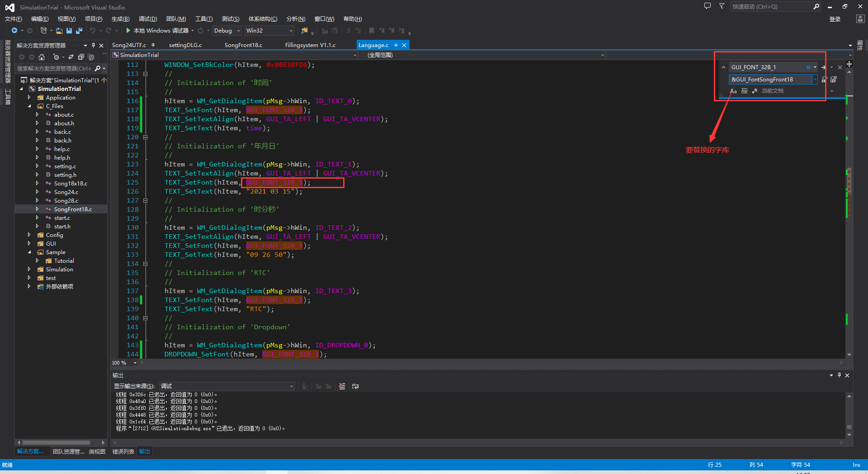
Task: Switch to the SongFront18.c tab
Action: click(243, 45)
